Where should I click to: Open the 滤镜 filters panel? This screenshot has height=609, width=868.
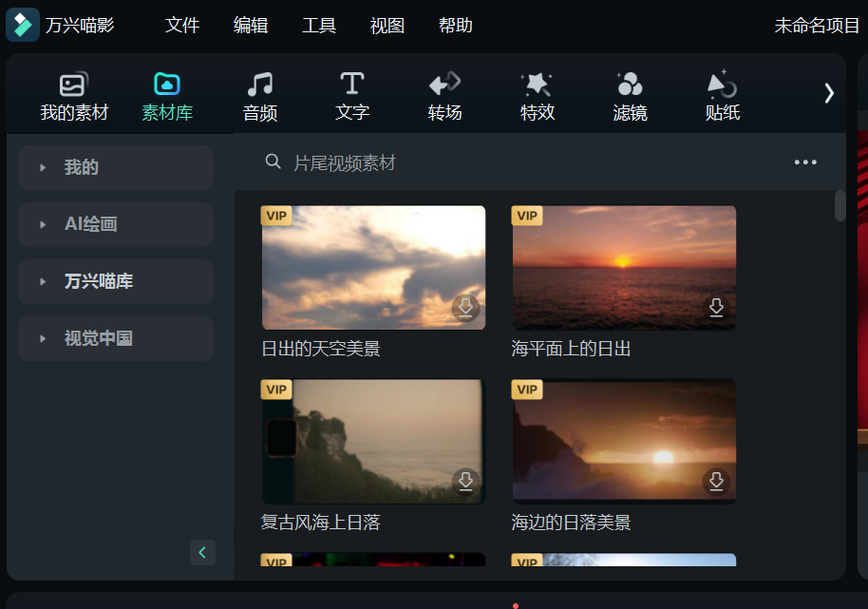point(629,95)
